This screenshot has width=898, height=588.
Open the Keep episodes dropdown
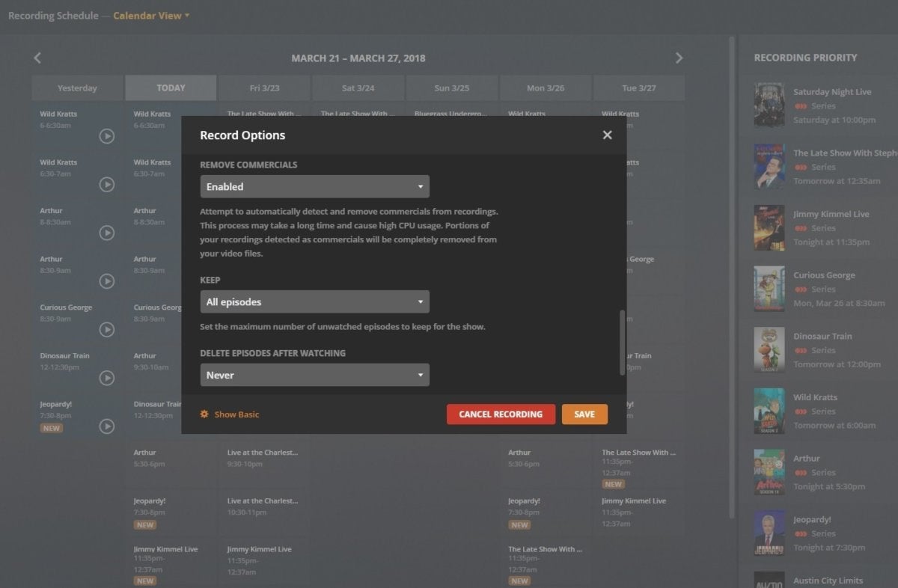point(314,302)
